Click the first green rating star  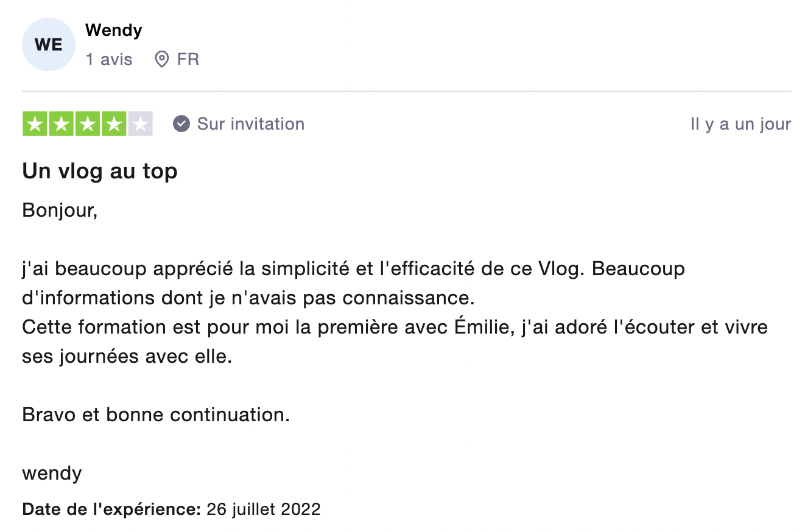coord(35,124)
